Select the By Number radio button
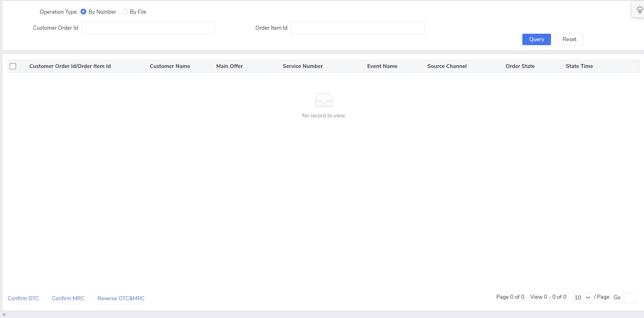 [x=83, y=11]
